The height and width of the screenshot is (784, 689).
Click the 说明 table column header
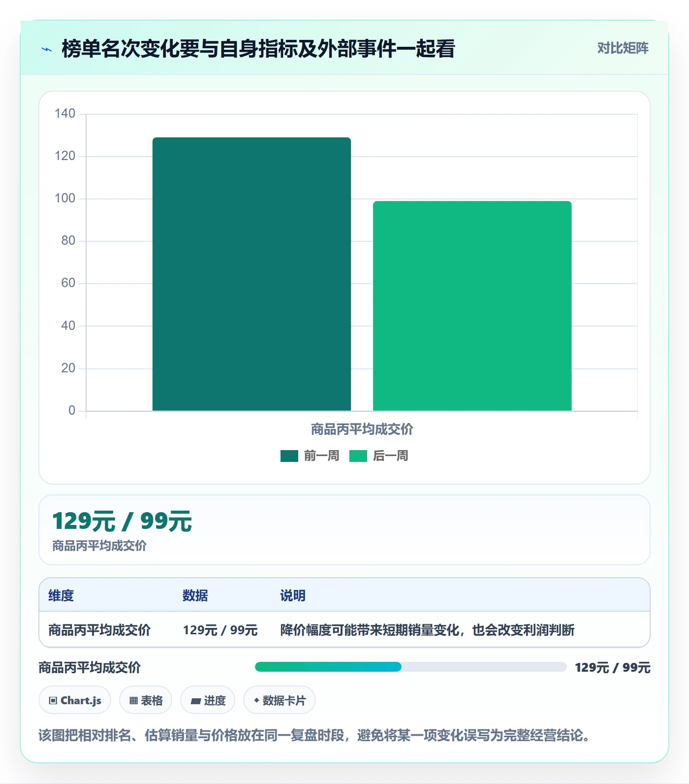point(293,595)
